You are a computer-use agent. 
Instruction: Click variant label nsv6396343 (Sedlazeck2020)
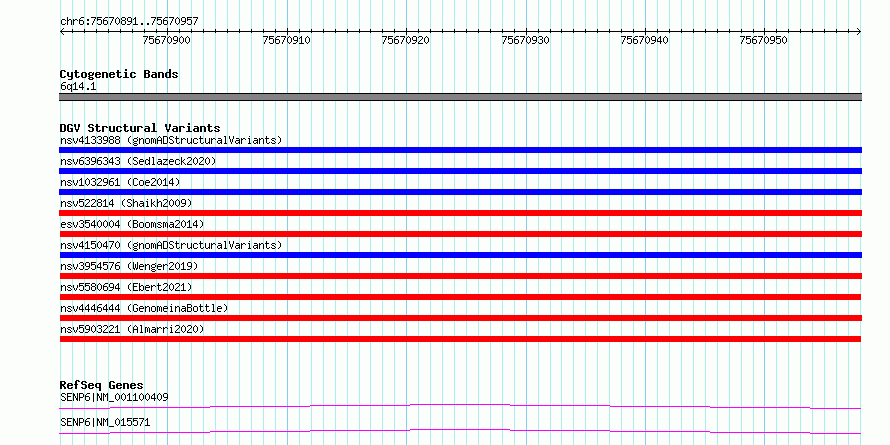coord(138,161)
